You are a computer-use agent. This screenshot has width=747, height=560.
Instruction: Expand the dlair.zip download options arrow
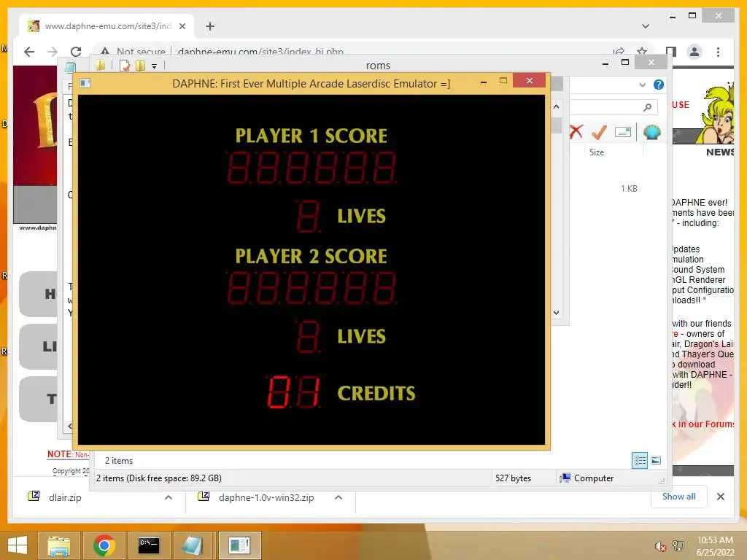(x=169, y=497)
